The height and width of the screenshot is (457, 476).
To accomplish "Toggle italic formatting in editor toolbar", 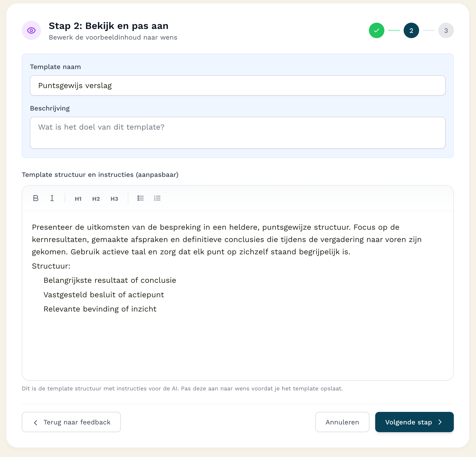I will pos(52,198).
